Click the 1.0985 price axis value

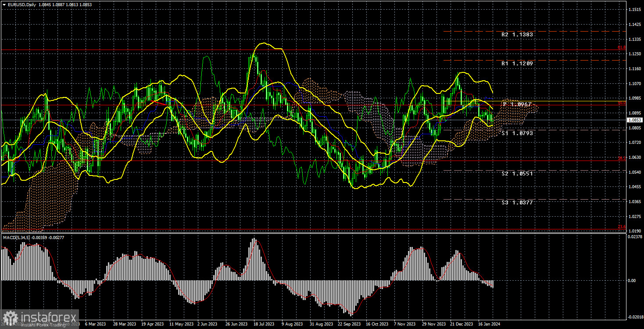[x=635, y=98]
